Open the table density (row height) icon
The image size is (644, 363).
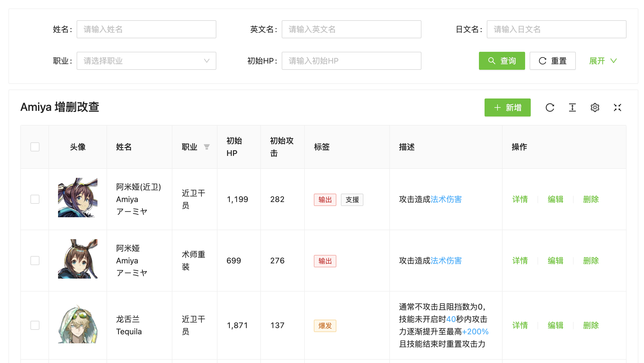(572, 107)
